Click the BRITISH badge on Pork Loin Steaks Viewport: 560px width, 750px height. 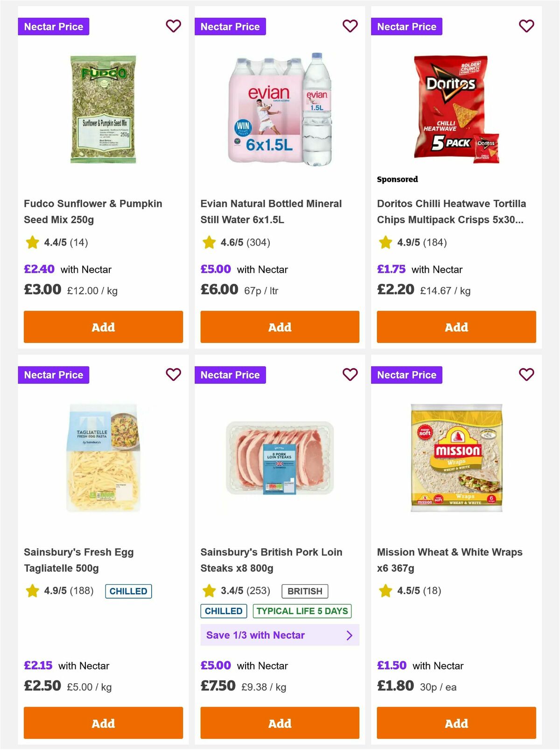click(305, 591)
